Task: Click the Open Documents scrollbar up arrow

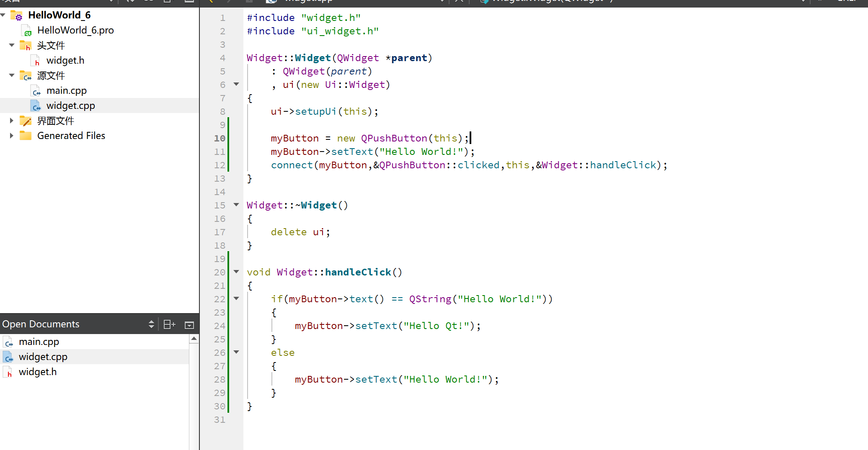Action: [x=194, y=339]
